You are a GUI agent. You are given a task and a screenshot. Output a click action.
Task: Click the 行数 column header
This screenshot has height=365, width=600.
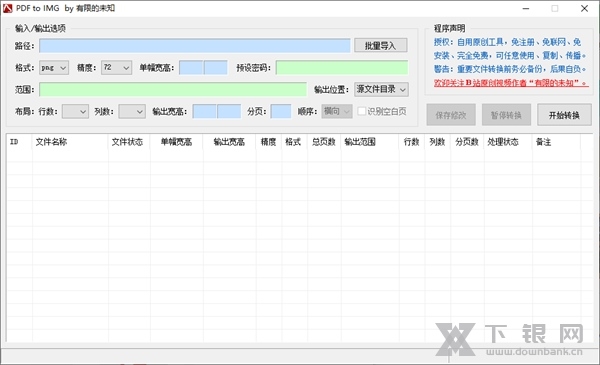pyautogui.click(x=412, y=142)
